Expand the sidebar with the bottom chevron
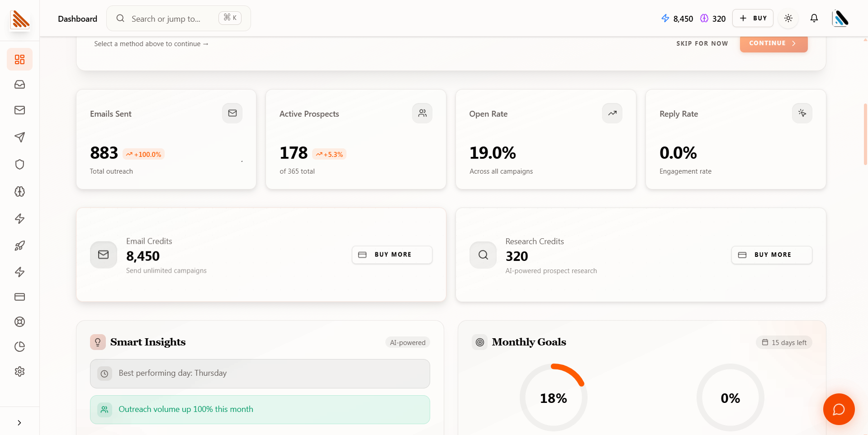Viewport: 868px width, 435px height. pyautogui.click(x=19, y=423)
